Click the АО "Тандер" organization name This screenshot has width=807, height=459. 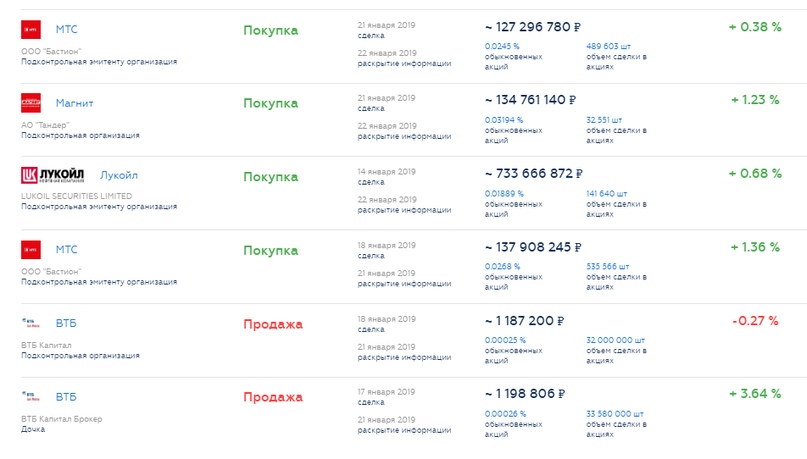click(x=49, y=123)
